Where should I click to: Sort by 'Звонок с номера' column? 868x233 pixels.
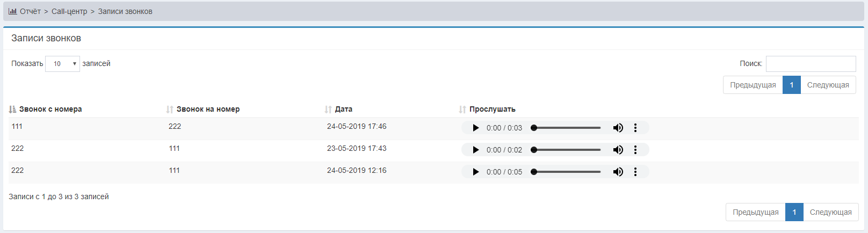pyautogui.click(x=50, y=109)
